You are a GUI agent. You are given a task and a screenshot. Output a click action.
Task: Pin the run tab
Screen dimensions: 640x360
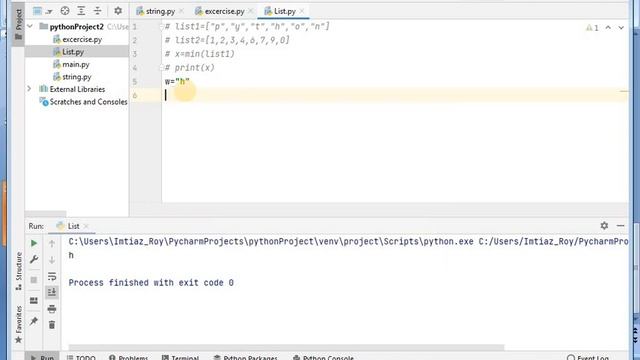point(34,322)
